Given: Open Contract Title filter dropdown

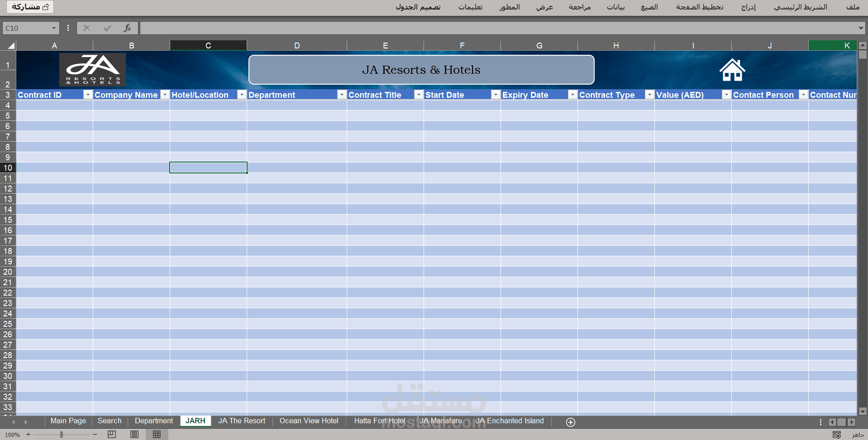Looking at the screenshot, I should [x=419, y=95].
